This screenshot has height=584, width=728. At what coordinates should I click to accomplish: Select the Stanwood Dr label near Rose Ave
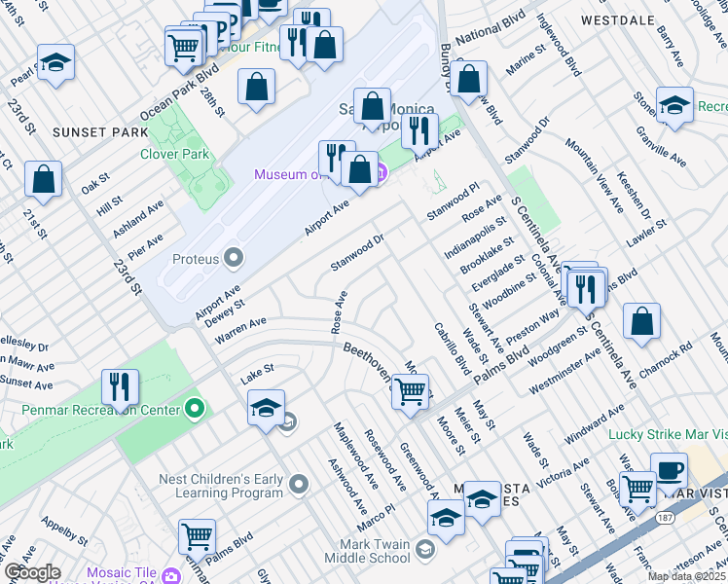point(357,252)
